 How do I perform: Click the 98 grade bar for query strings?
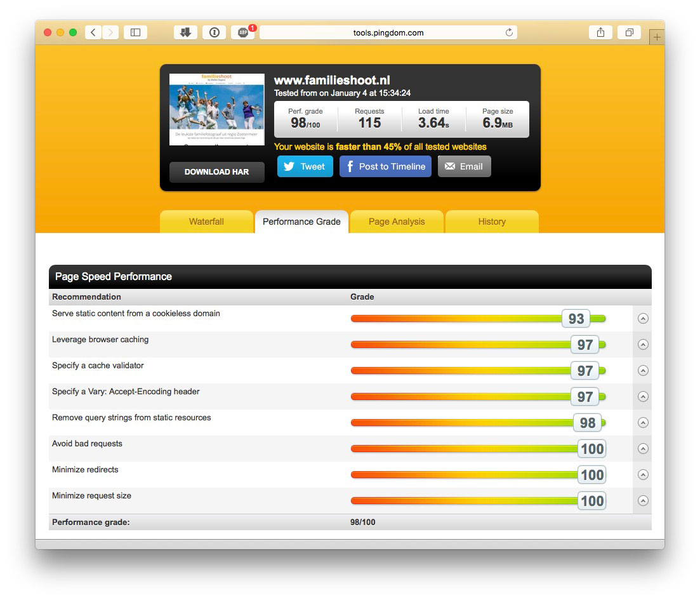point(478,423)
